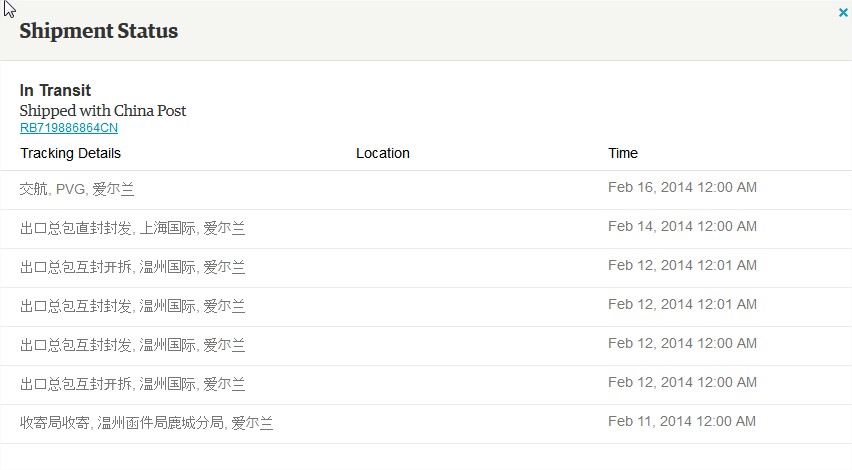852x470 pixels.
Task: Click the Feb 14, 2014 timestamp
Action: (682, 226)
